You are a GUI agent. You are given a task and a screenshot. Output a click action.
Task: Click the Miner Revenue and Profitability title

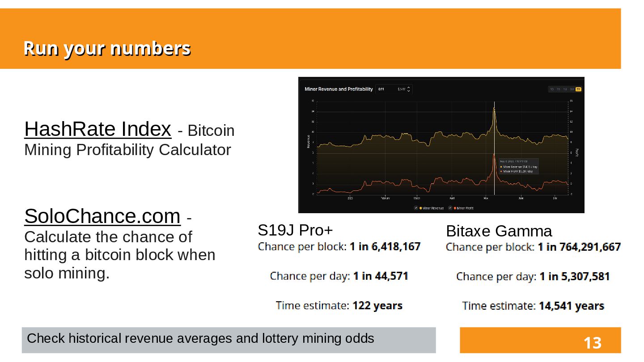339,89
